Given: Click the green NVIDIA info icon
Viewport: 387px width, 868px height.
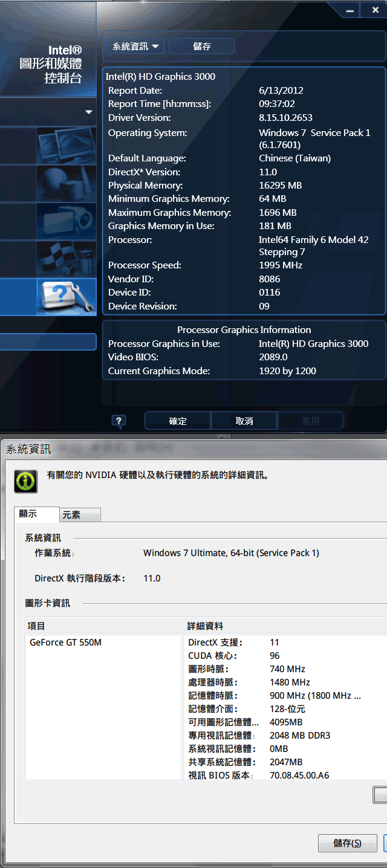Looking at the screenshot, I should pos(25,481).
